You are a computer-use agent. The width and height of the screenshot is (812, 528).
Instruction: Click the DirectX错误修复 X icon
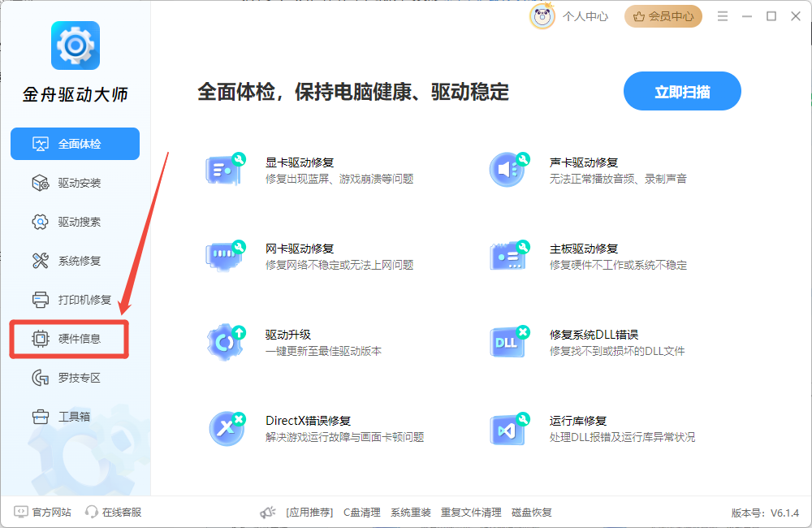(227, 428)
